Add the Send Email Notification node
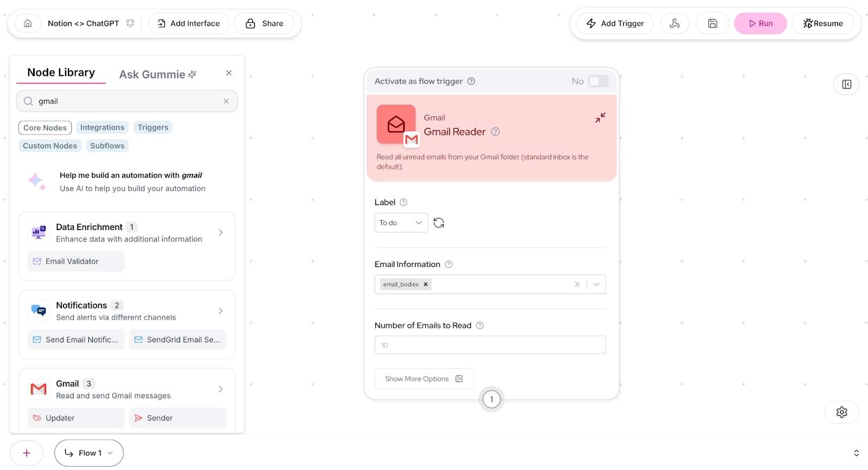This screenshot has height=470, width=868. (x=76, y=339)
